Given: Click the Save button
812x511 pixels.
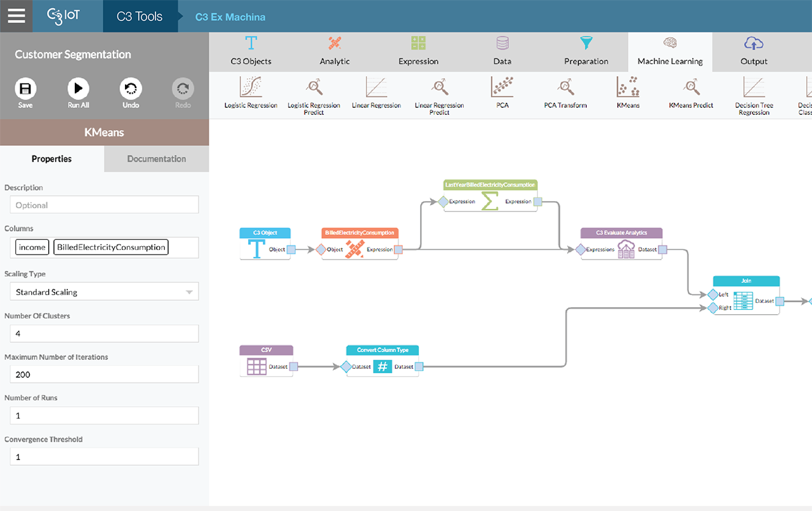Looking at the screenshot, I should tap(25, 93).
